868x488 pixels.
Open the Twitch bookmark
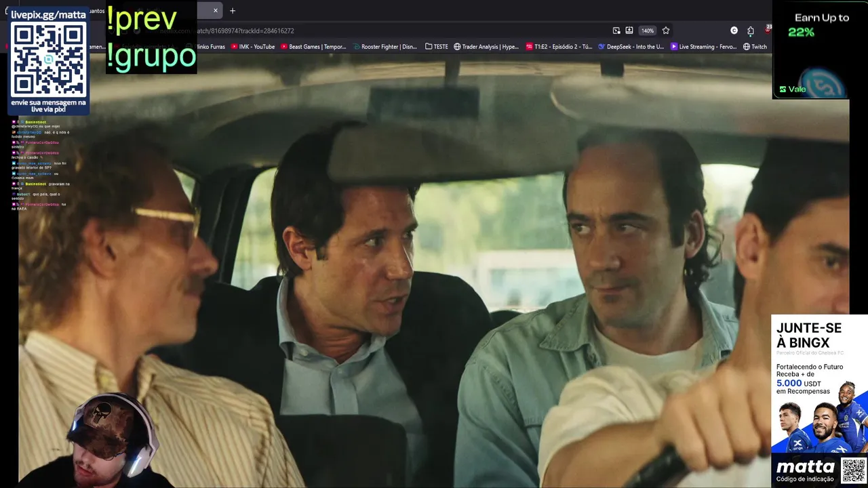click(755, 47)
